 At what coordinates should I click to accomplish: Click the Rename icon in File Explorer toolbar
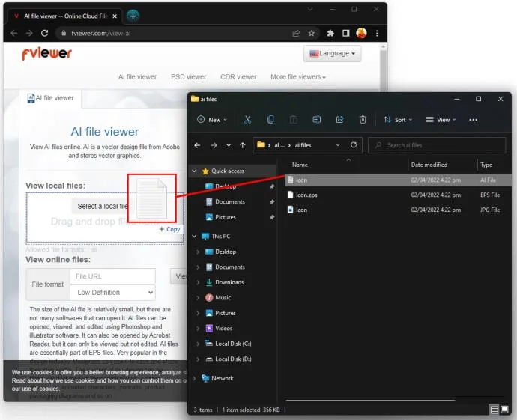(316, 120)
